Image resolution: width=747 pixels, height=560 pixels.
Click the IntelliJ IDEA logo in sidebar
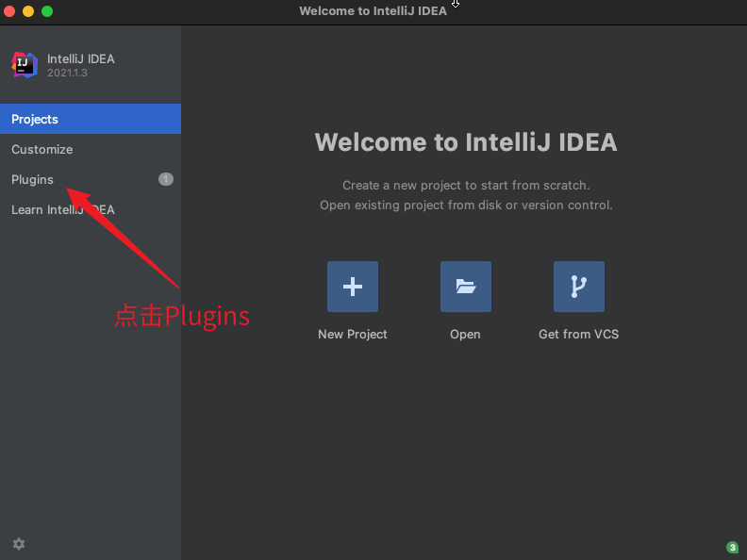[25, 65]
